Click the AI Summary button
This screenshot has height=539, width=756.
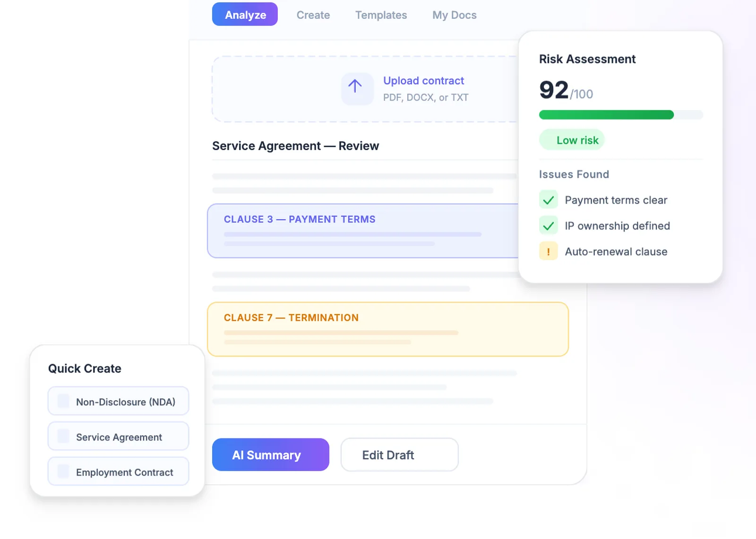tap(271, 454)
